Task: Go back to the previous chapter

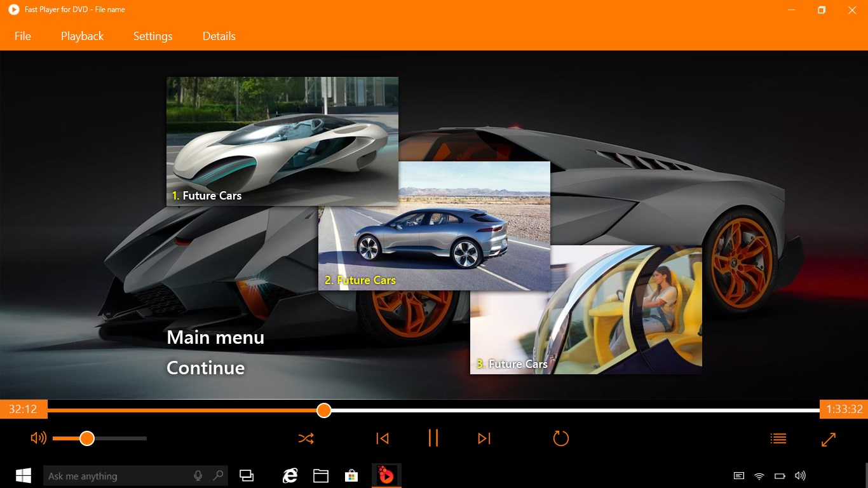Action: click(383, 438)
